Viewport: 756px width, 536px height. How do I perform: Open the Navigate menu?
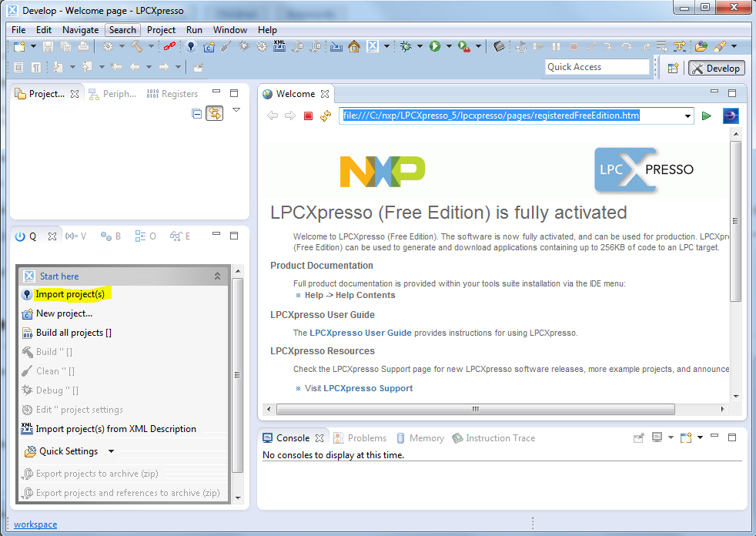point(81,30)
